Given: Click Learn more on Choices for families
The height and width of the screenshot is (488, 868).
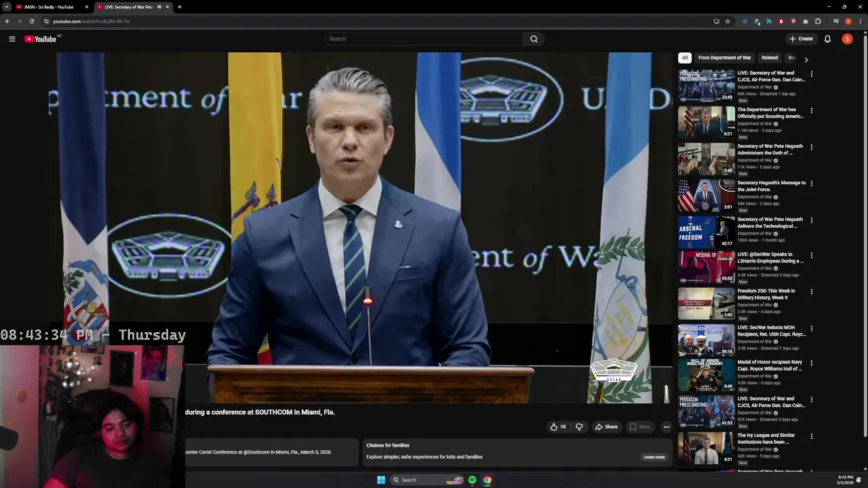Looking at the screenshot, I should click(654, 457).
